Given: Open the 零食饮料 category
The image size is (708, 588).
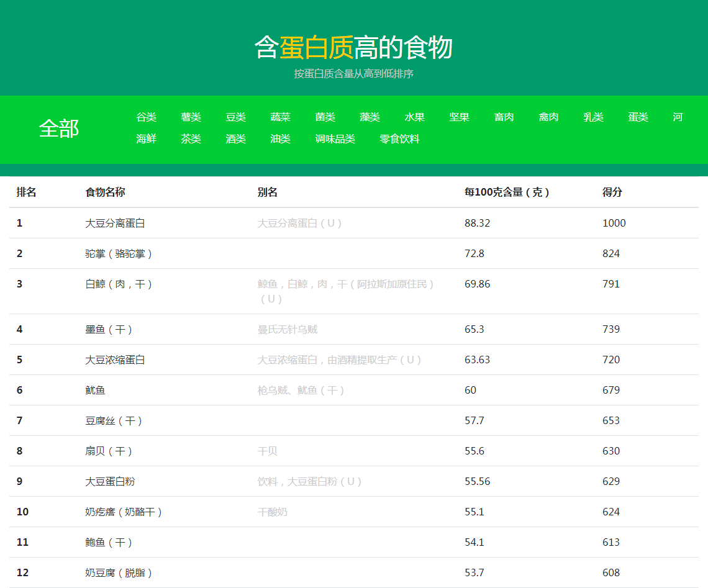Looking at the screenshot, I should (x=399, y=139).
